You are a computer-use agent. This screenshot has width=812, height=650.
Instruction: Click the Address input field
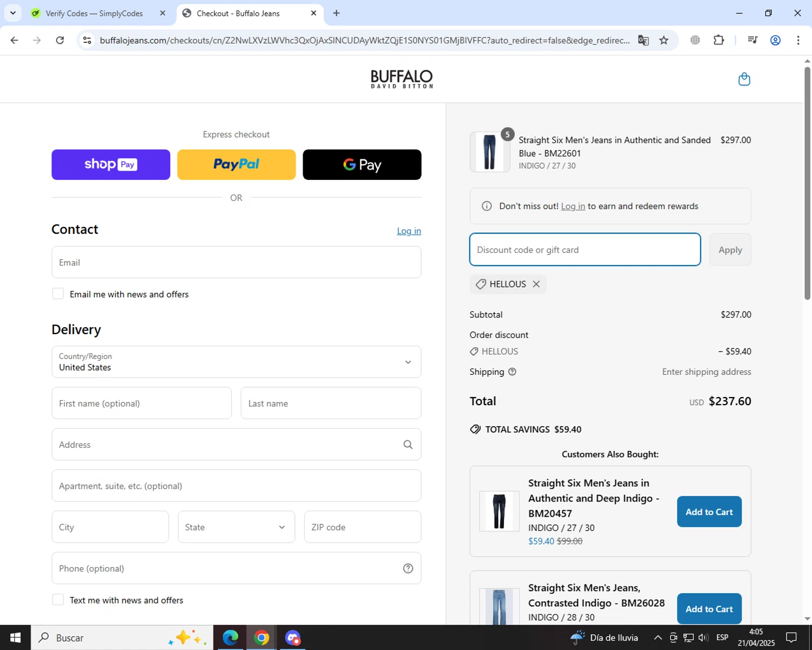[x=236, y=445]
